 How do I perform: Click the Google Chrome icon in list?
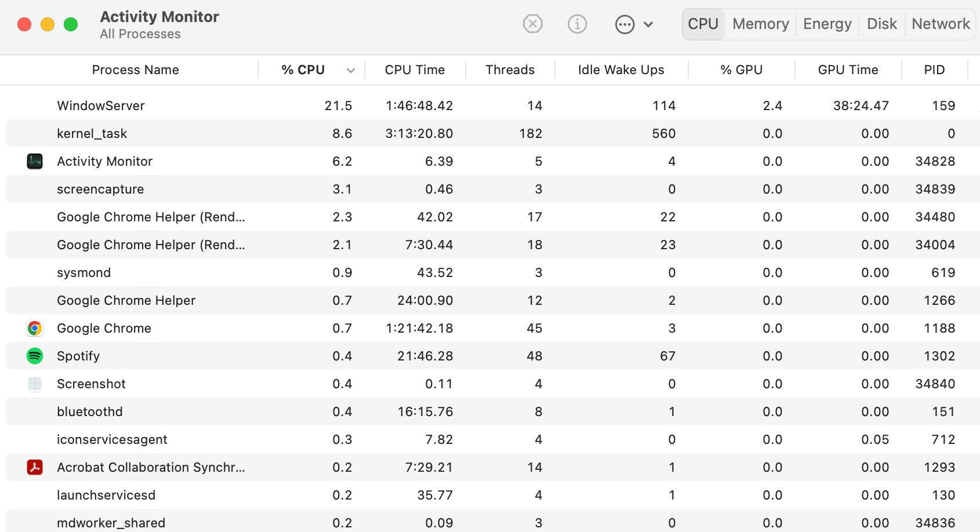[x=35, y=328]
